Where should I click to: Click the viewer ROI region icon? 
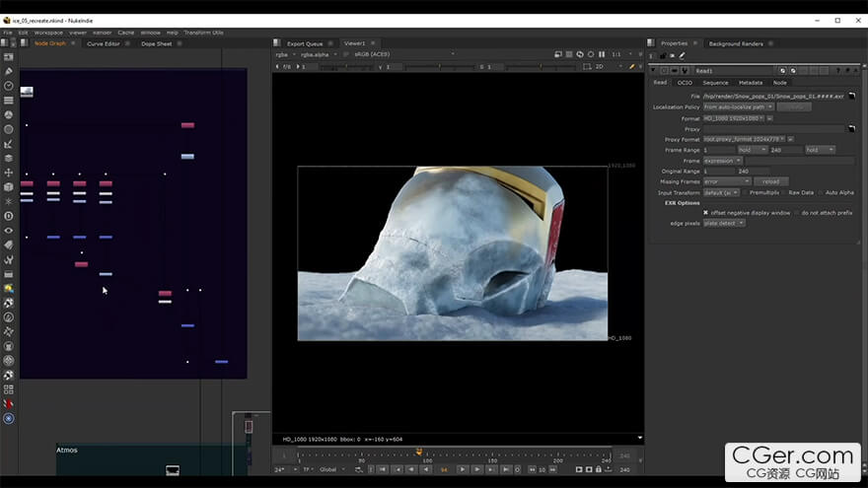587,66
